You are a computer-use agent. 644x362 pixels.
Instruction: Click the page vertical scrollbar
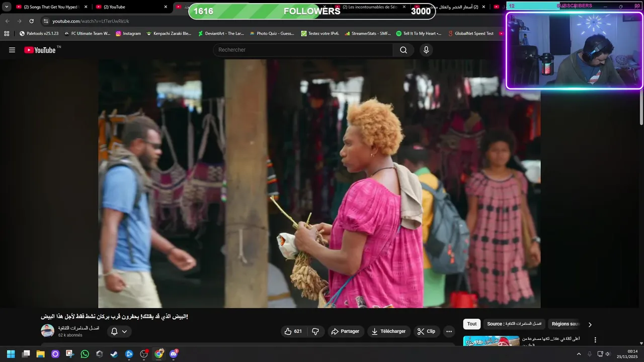641,108
